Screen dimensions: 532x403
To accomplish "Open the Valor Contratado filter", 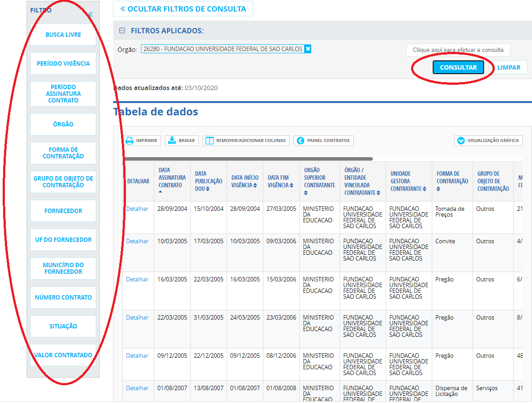I will [63, 355].
